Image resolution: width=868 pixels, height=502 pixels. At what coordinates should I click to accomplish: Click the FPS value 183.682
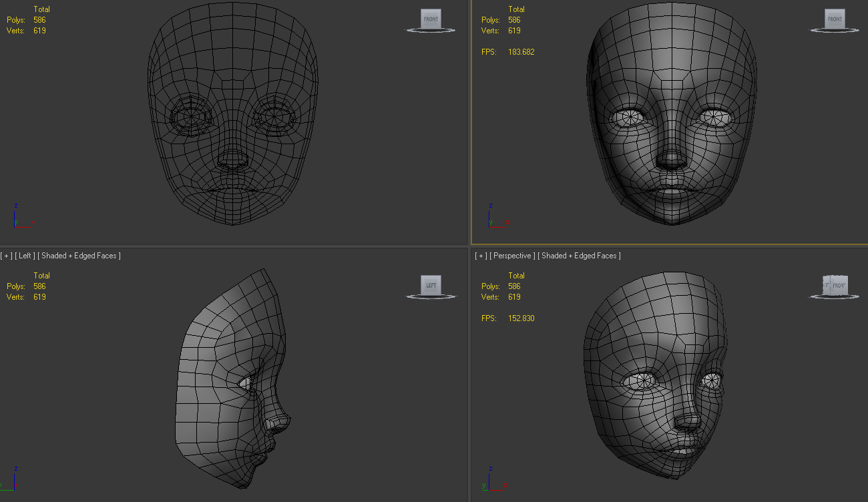point(521,52)
